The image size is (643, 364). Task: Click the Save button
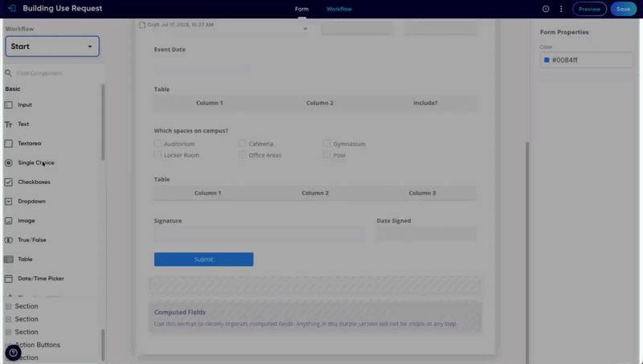(x=624, y=9)
